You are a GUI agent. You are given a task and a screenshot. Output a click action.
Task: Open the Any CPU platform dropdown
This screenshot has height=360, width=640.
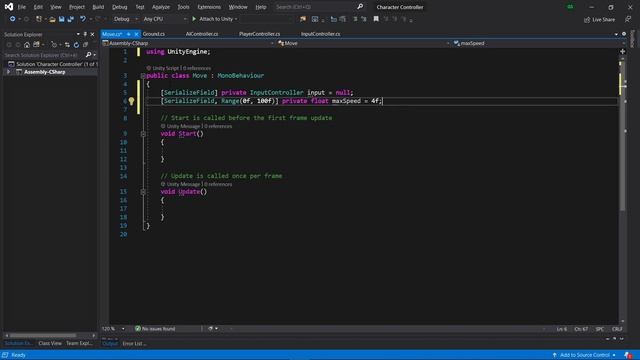click(x=165, y=19)
